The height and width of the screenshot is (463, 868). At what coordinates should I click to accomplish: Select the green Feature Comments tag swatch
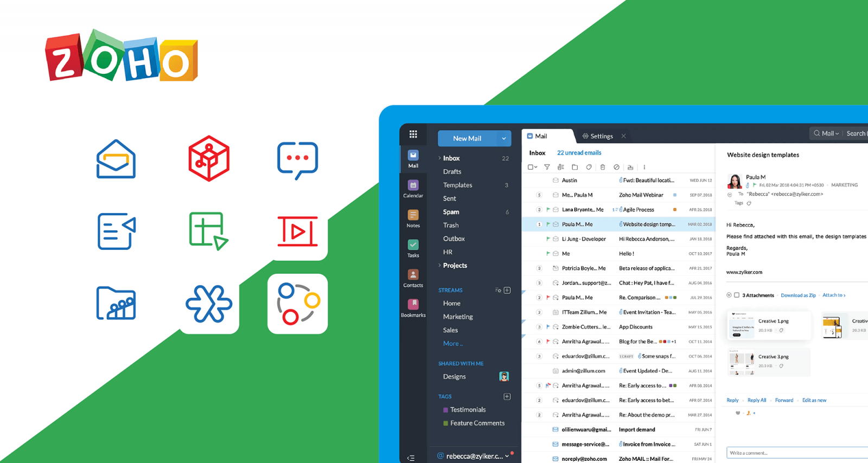[x=445, y=423]
